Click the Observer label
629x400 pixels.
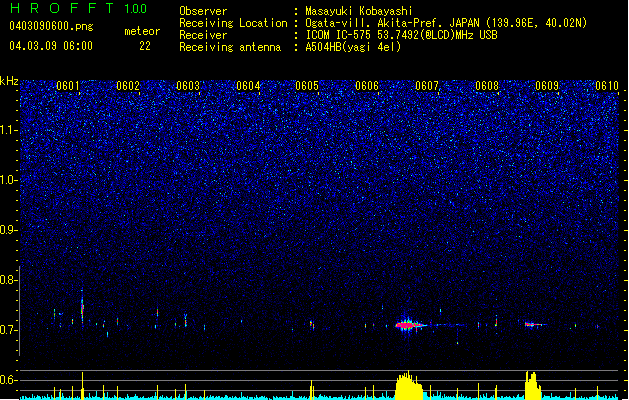coord(203,11)
